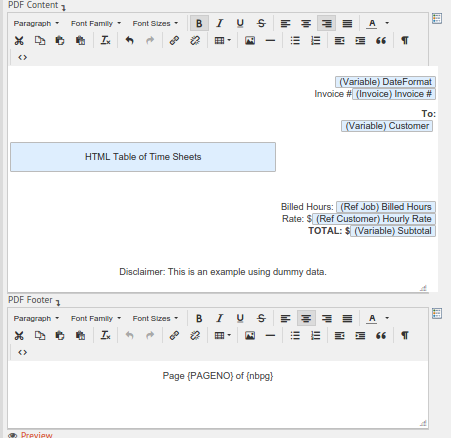Click the Disclaimer text line
This screenshot has height=439, width=451.
(223, 272)
